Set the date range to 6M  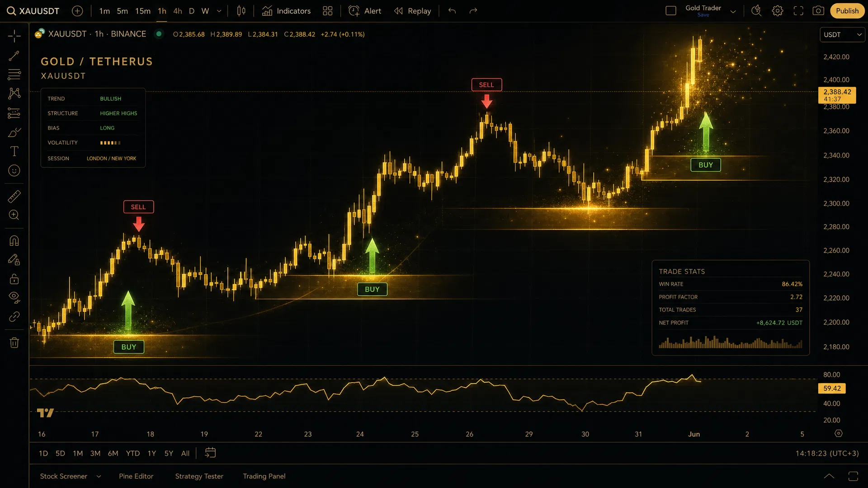113,453
